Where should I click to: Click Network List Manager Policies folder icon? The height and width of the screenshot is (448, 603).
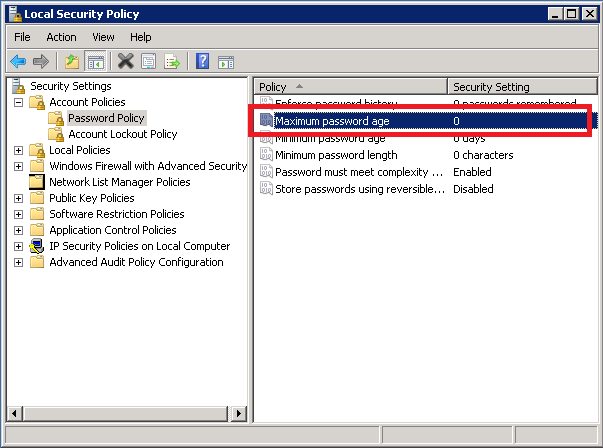[37, 182]
